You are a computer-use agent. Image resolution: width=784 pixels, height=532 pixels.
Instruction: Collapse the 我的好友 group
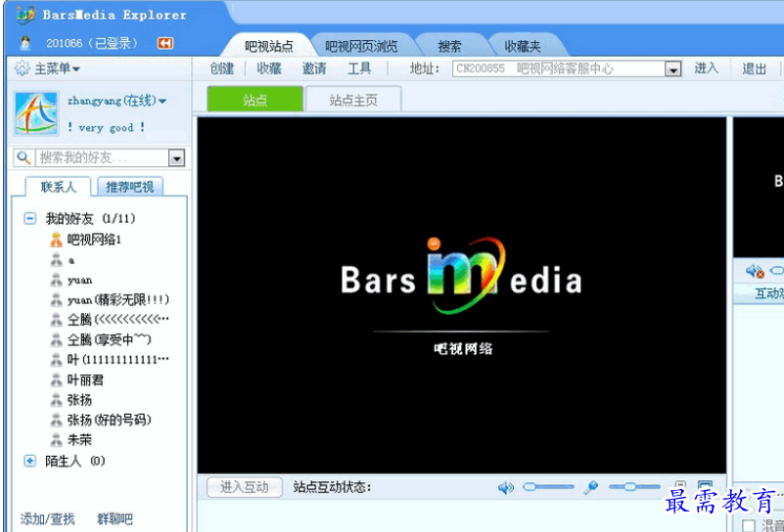pos(30,218)
